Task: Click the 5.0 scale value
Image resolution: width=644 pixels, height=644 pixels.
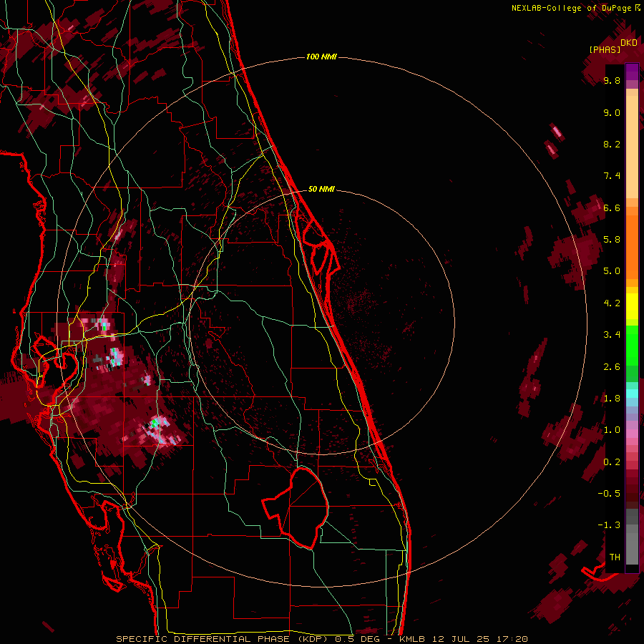Action: (x=612, y=271)
